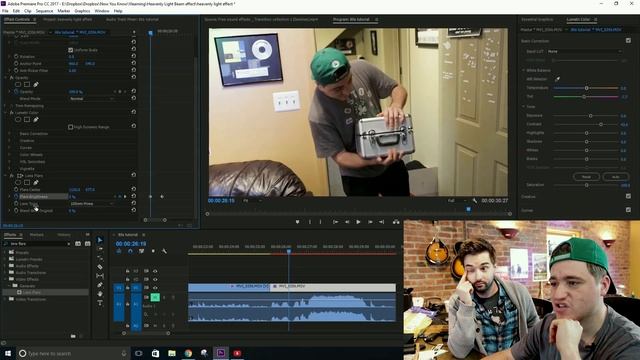Adjust the Temperature slider handle
Image resolution: width=640 pixels, height=360 pixels.
pyautogui.click(x=587, y=88)
